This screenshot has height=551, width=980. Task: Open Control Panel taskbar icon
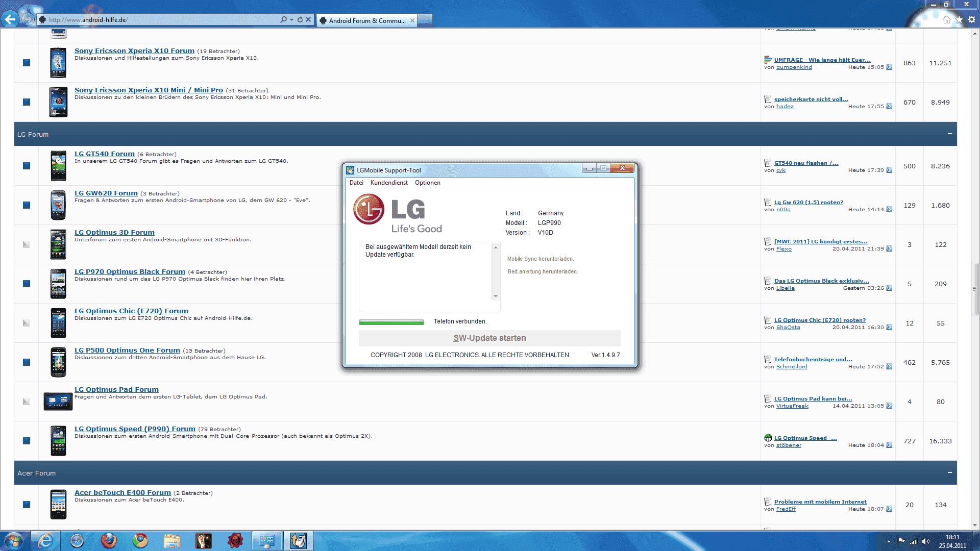click(x=267, y=541)
